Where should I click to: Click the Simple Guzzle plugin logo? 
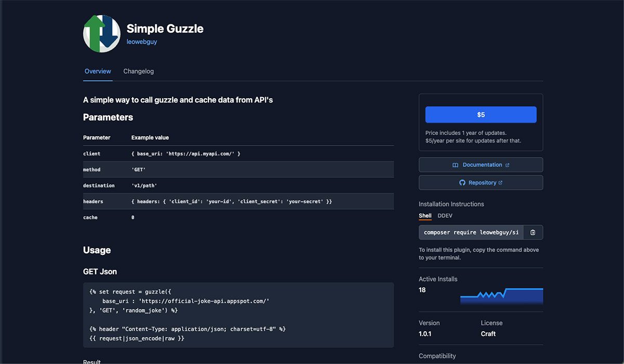pos(102,34)
